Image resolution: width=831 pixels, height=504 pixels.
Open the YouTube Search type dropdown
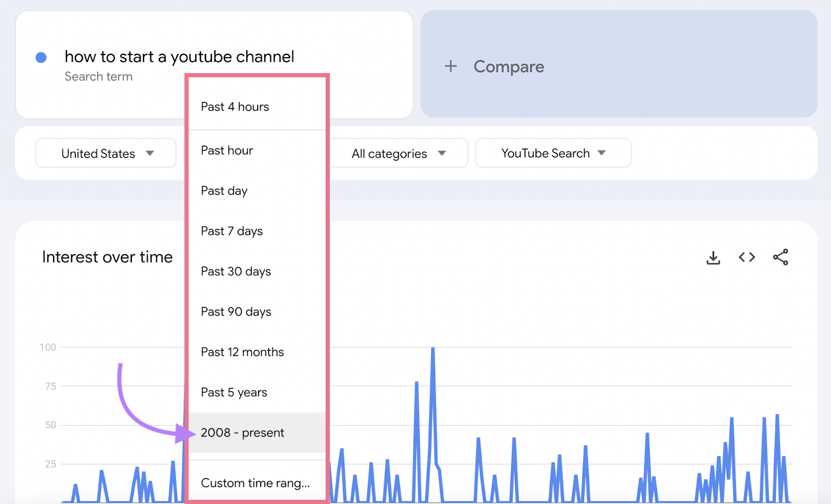[x=553, y=153]
